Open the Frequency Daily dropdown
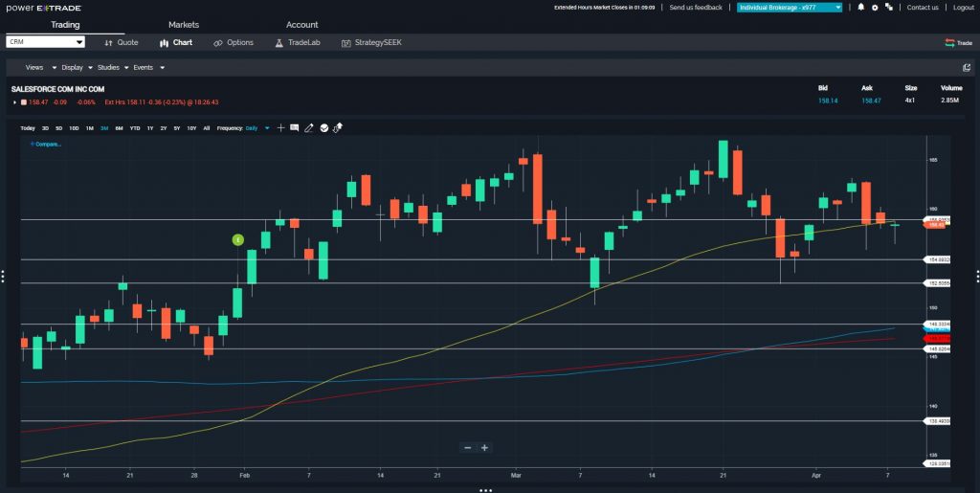 (257, 128)
